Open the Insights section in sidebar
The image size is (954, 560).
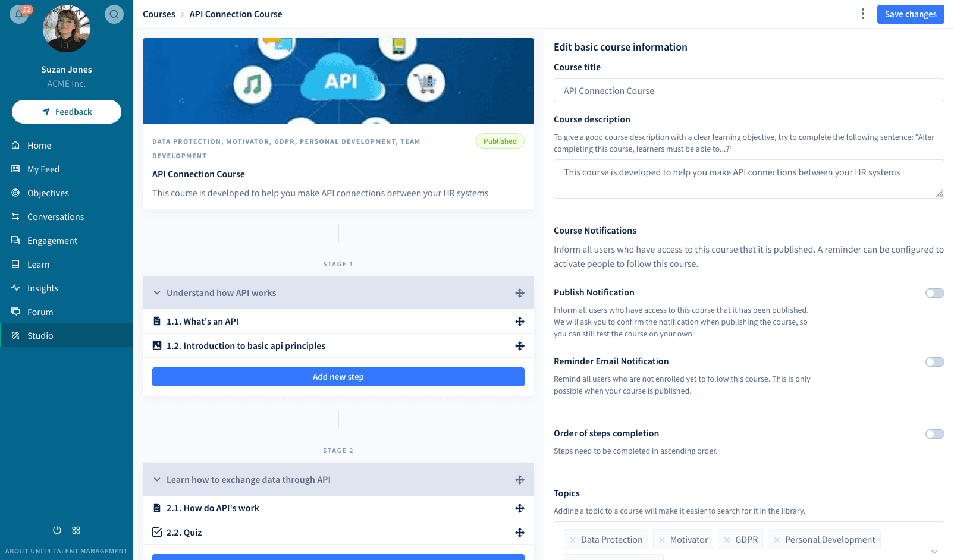(x=42, y=288)
